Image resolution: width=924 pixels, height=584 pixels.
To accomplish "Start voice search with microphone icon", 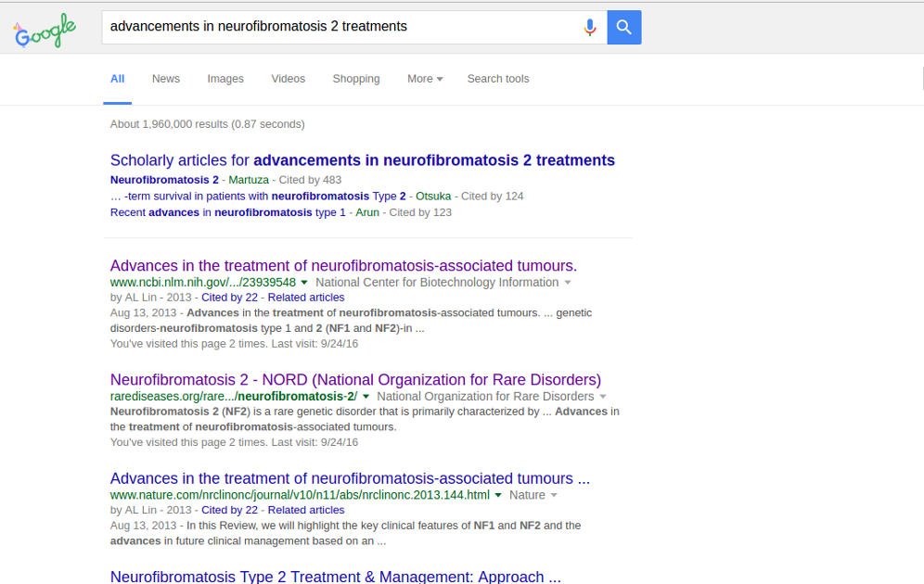I will tap(589, 27).
